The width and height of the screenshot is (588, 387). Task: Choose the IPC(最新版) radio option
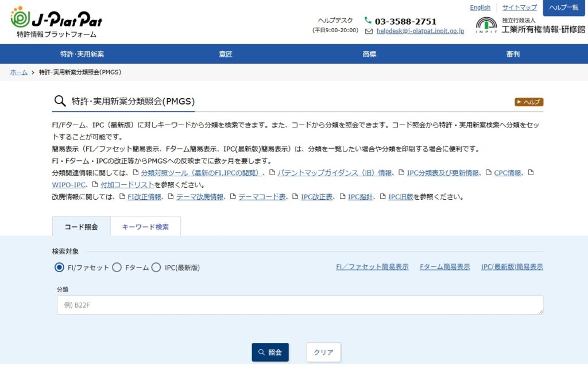pos(156,268)
